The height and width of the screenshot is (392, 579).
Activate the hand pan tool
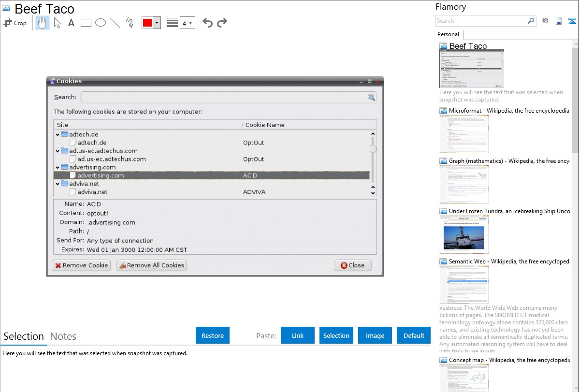click(43, 23)
